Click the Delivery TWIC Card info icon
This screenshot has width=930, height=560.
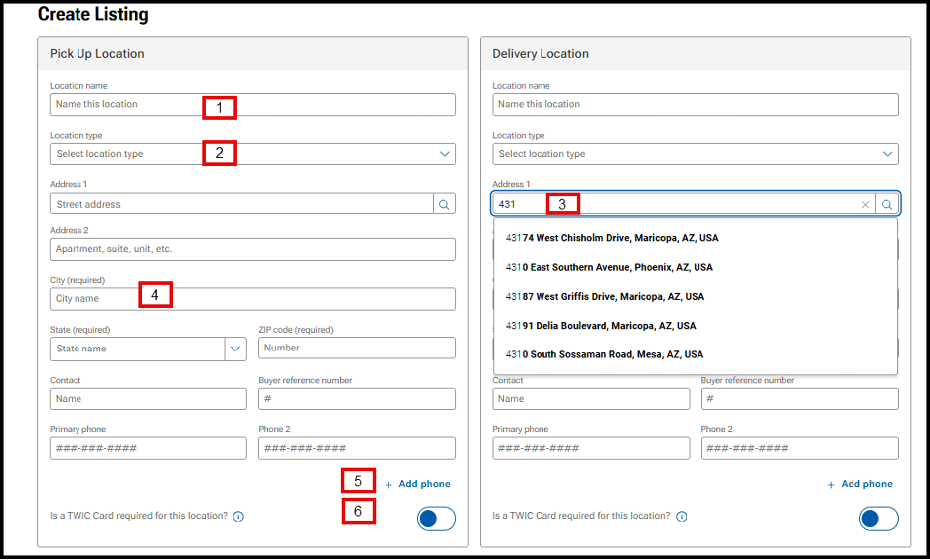[681, 517]
